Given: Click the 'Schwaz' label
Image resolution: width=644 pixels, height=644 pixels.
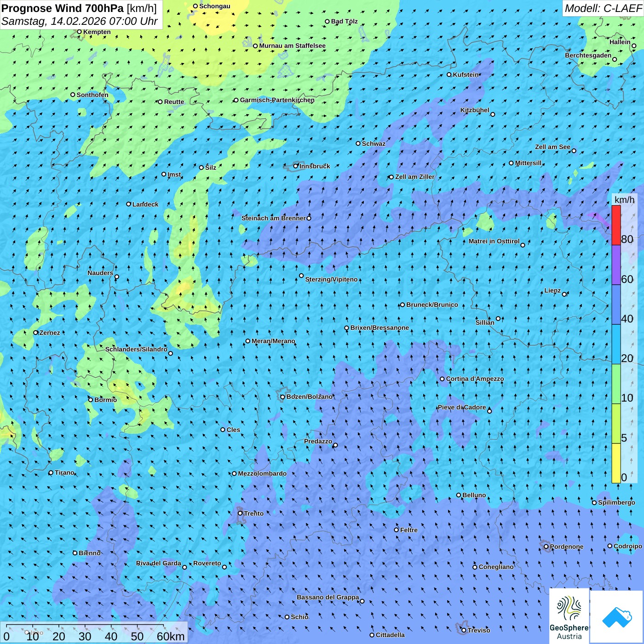Looking at the screenshot, I should [x=374, y=144].
